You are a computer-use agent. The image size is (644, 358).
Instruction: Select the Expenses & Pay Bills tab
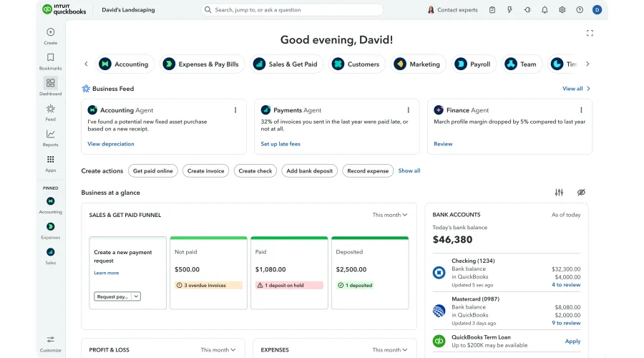tap(202, 64)
